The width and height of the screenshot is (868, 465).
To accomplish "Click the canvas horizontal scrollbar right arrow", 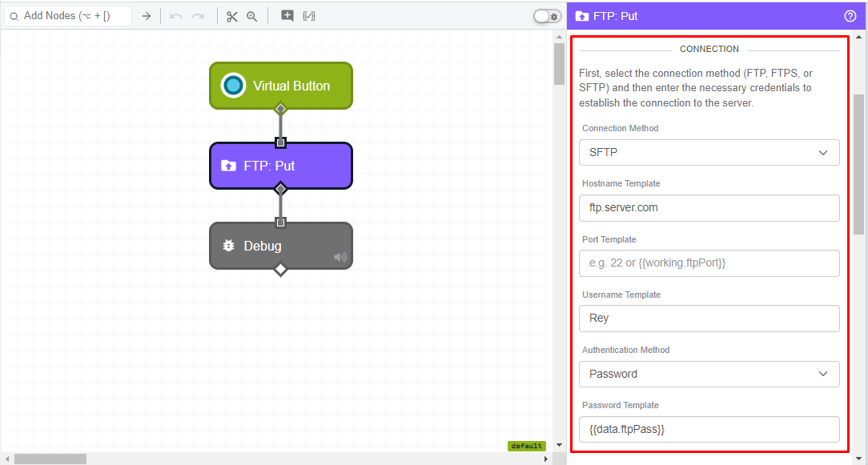I will click(x=546, y=459).
